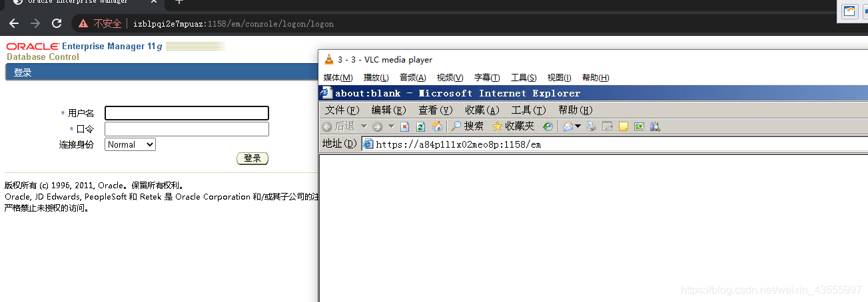Click the 登录 login button
Image resolution: width=868 pixels, height=302 pixels.
click(x=252, y=158)
